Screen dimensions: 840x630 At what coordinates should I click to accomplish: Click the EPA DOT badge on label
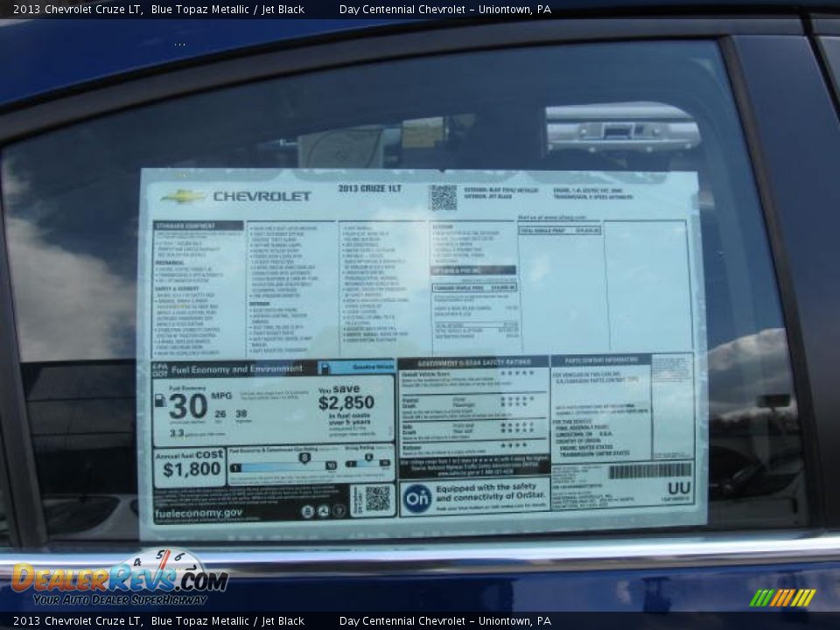159,369
